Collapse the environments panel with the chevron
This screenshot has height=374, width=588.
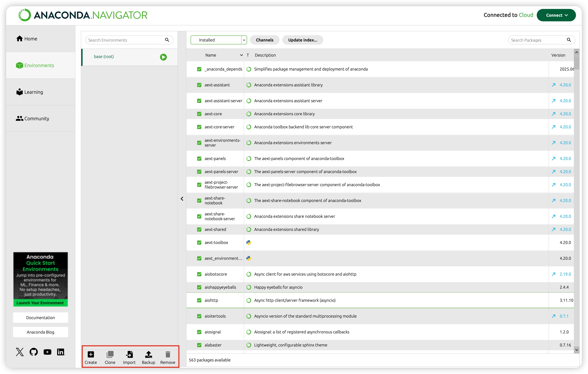pos(182,199)
